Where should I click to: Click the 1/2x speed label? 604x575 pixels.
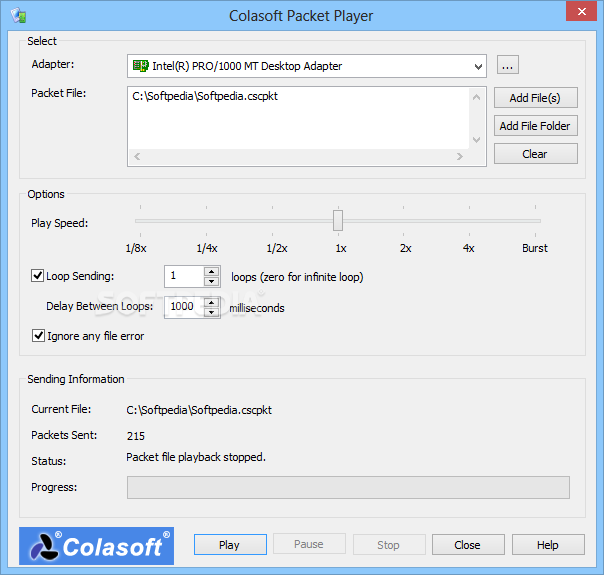pos(277,248)
